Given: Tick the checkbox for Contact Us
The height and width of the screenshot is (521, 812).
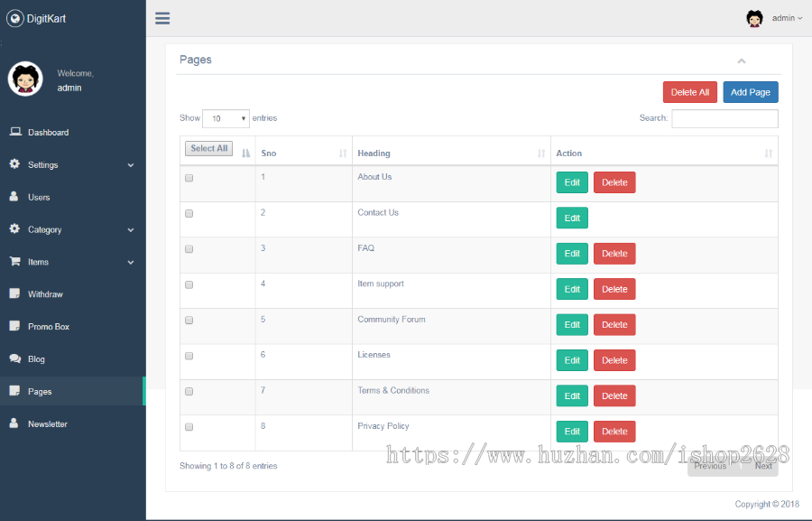Looking at the screenshot, I should 189,214.
